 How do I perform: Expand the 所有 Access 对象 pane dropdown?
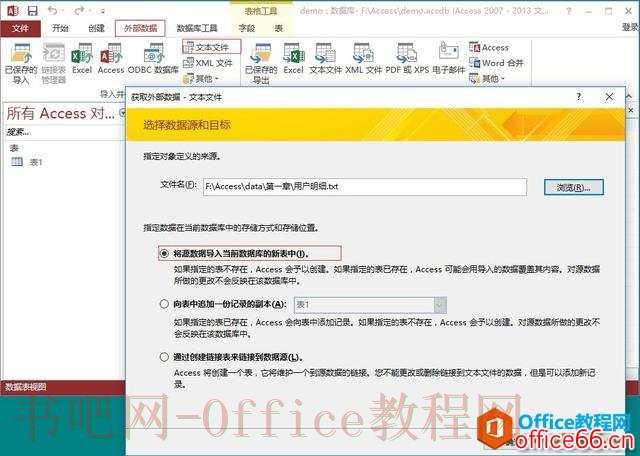tap(121, 113)
